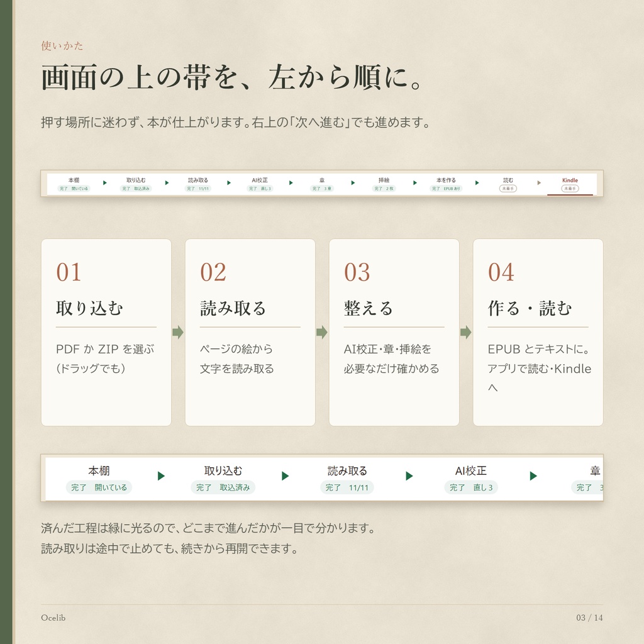Viewport: 644px width, 644px height.
Task: Click the top-strip arrow just before 挿絵
Action: tap(353, 183)
